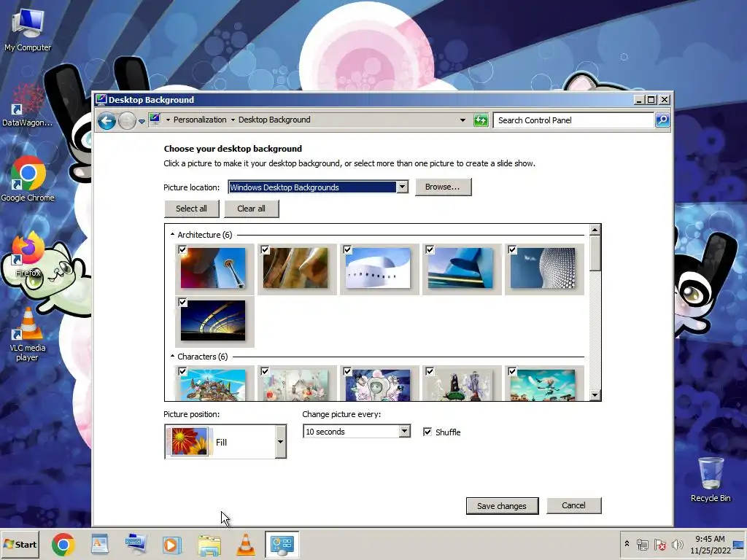Click the Save changes button
This screenshot has width=747, height=560.
(x=502, y=506)
